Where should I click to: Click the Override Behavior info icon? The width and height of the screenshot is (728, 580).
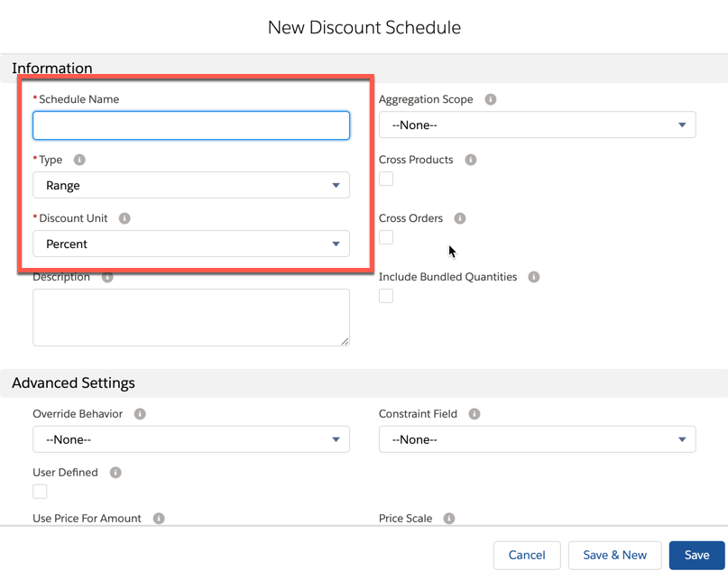coord(139,414)
